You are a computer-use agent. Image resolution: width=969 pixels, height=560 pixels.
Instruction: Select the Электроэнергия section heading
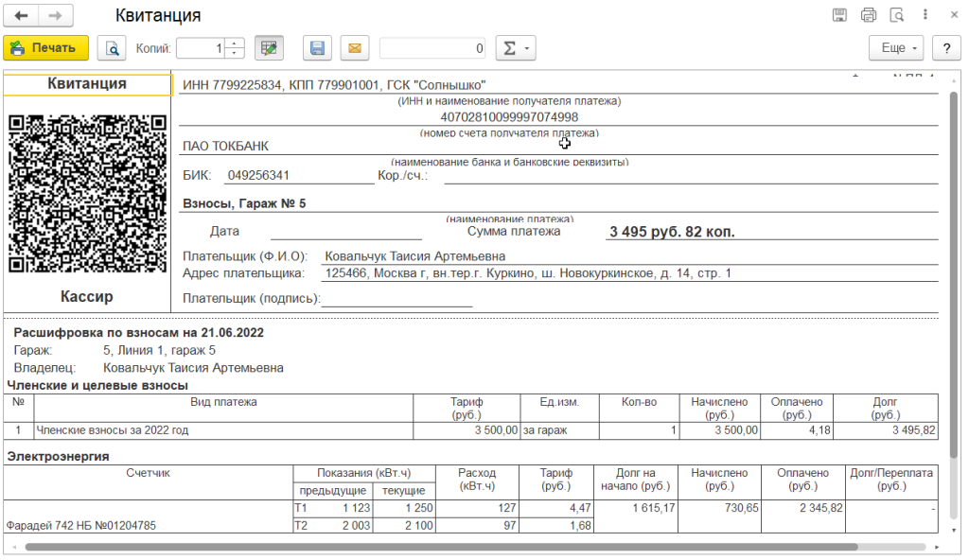(x=58, y=457)
